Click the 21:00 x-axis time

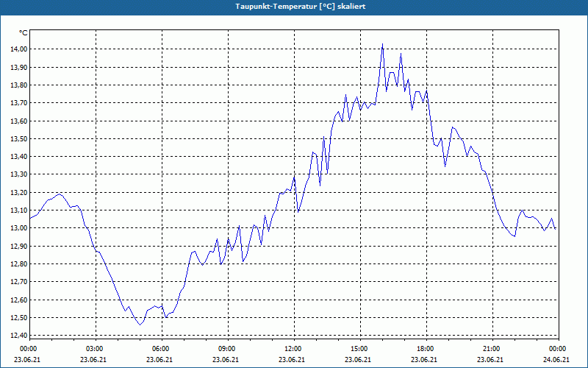(491, 349)
